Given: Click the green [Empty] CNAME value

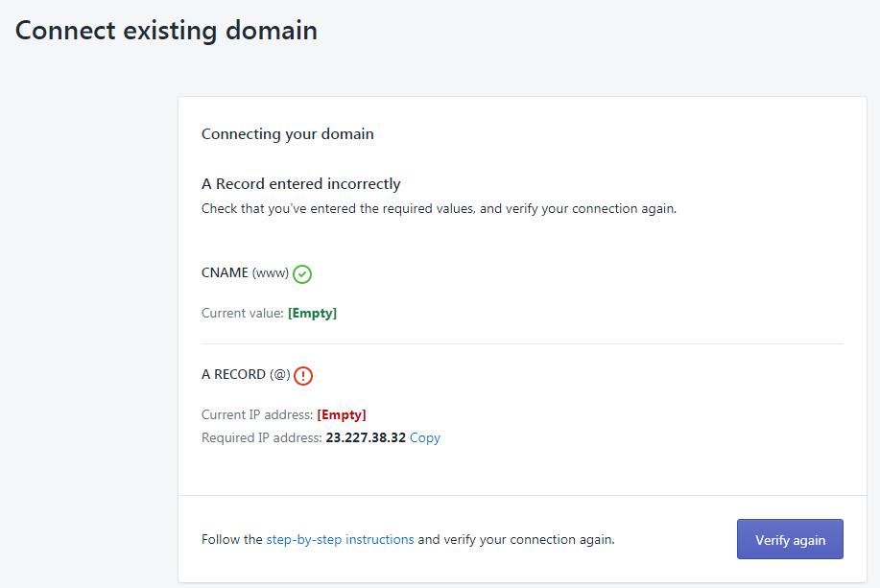Looking at the screenshot, I should click(x=312, y=313).
